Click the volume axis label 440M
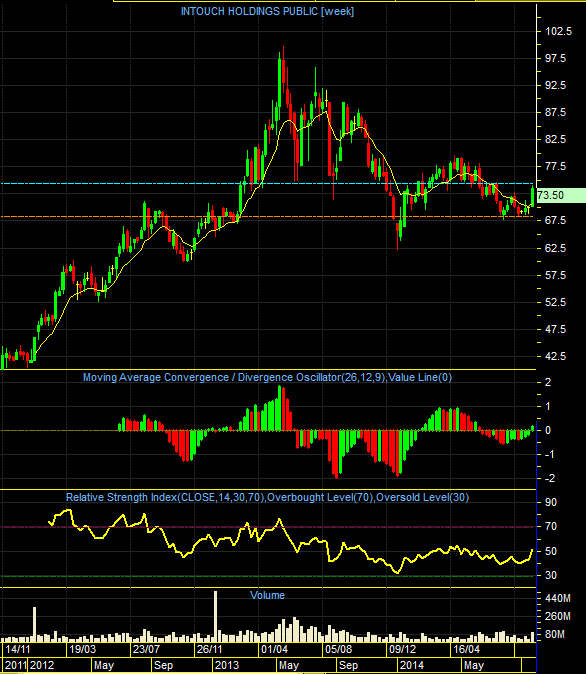Screen dimensions: 586x674 point(558,598)
